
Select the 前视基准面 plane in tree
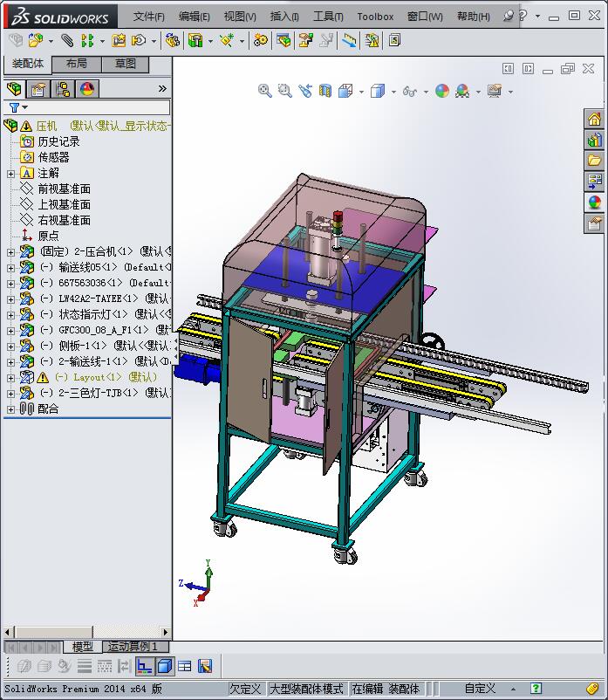pyautogui.click(x=65, y=189)
